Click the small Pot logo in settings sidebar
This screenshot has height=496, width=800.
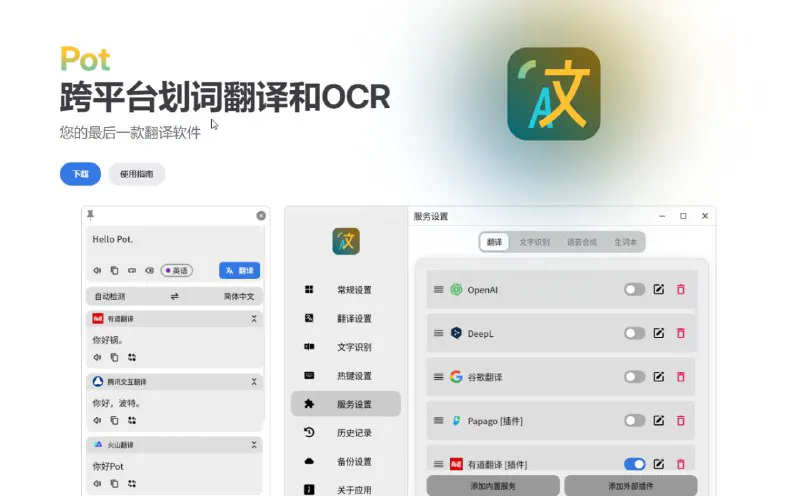pyautogui.click(x=346, y=241)
